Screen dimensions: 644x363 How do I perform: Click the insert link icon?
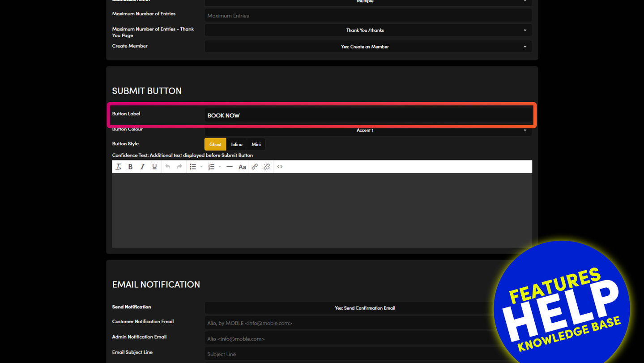255,167
